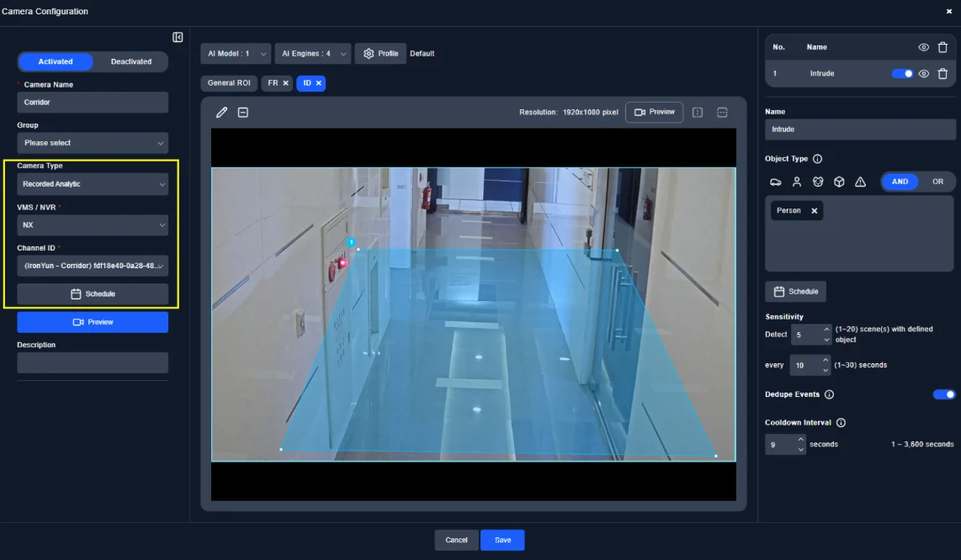Click the rule Name field containing Intrude
Screen dimensions: 961x560
click(860, 129)
